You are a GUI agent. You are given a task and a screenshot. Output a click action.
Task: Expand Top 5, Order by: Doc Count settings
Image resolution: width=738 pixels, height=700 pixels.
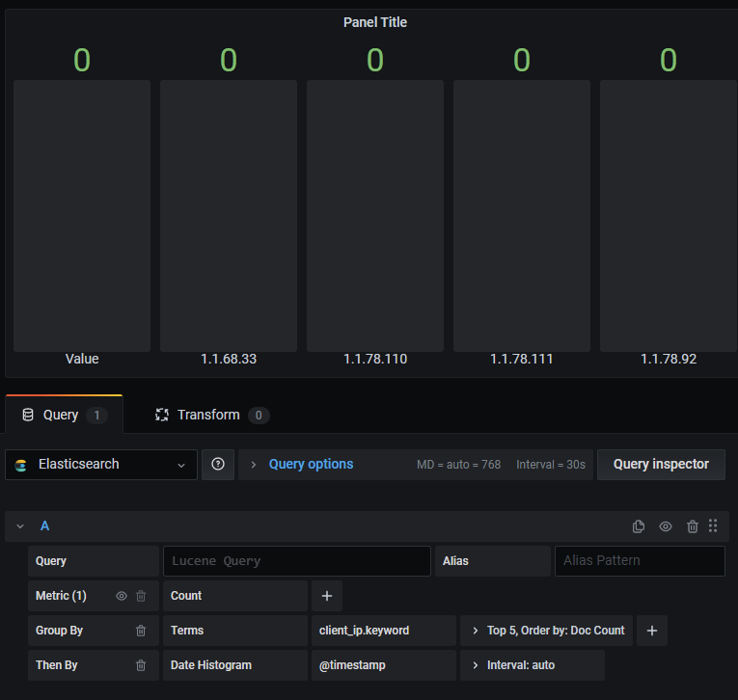546,631
